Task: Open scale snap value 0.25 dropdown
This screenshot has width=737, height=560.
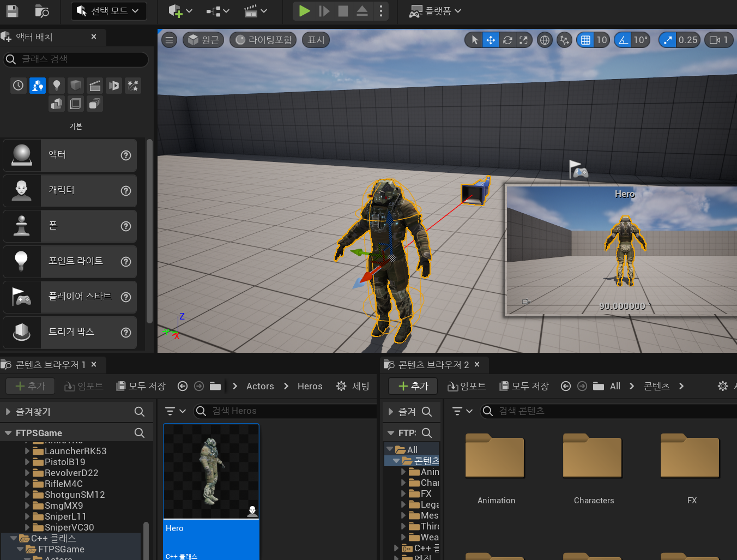Action: pos(688,40)
